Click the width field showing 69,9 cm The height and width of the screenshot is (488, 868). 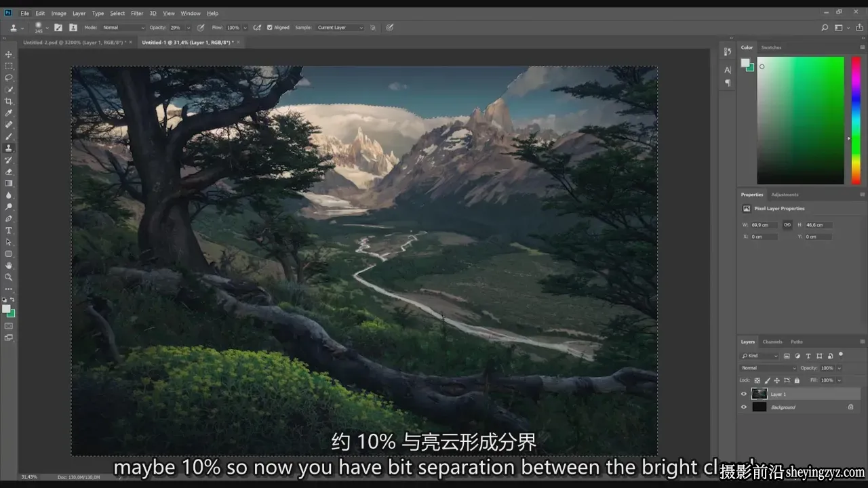764,225
